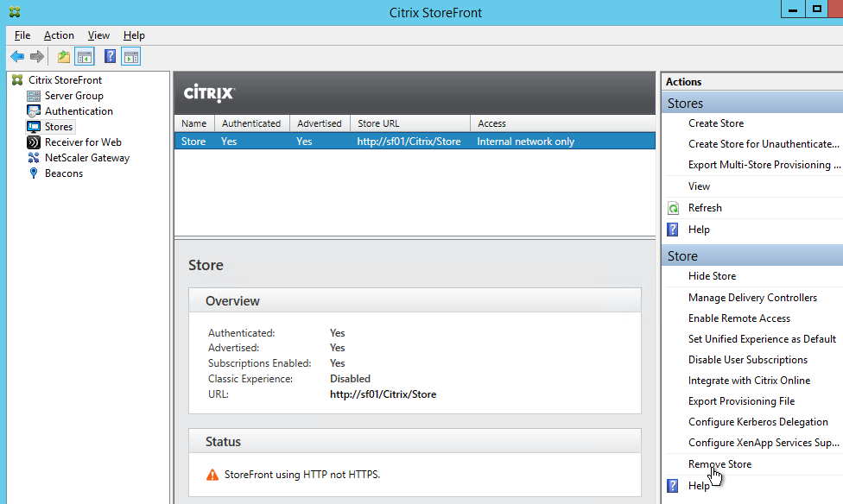Click Hide Store action
Viewport: 843px width, 504px height.
pos(713,276)
